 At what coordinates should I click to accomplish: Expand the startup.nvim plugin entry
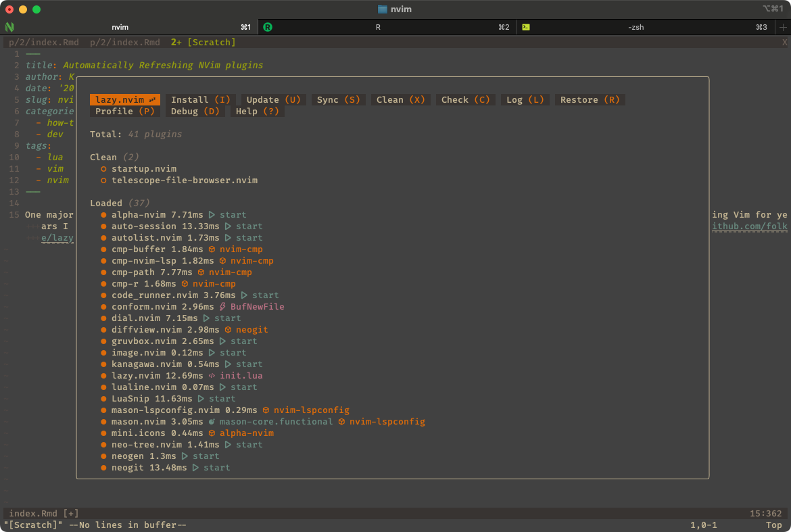[x=144, y=169]
